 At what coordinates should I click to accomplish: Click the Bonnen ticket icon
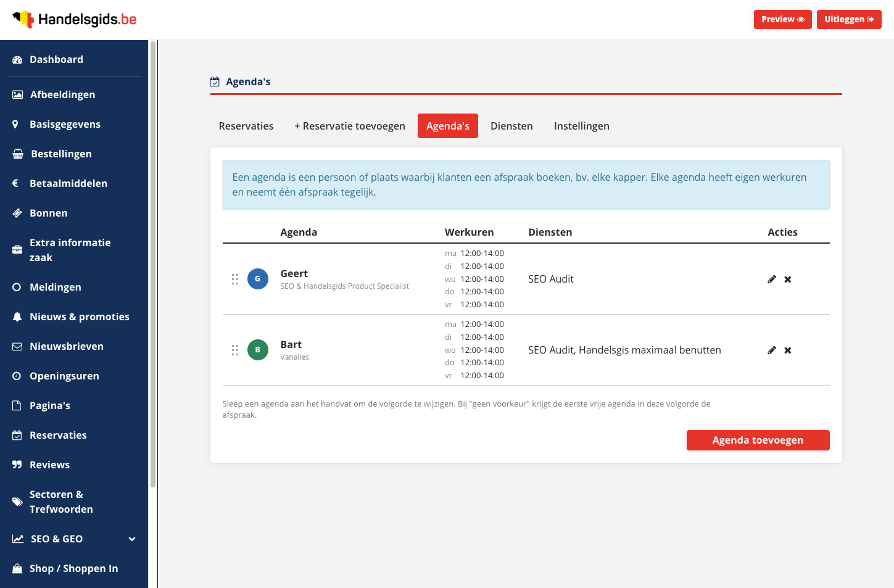tap(17, 213)
